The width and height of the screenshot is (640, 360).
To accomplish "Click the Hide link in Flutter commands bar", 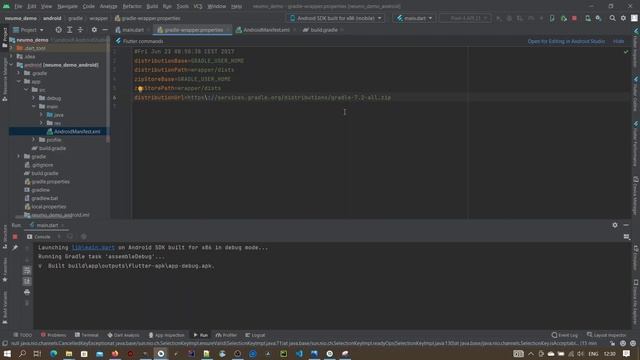I will pos(618,41).
